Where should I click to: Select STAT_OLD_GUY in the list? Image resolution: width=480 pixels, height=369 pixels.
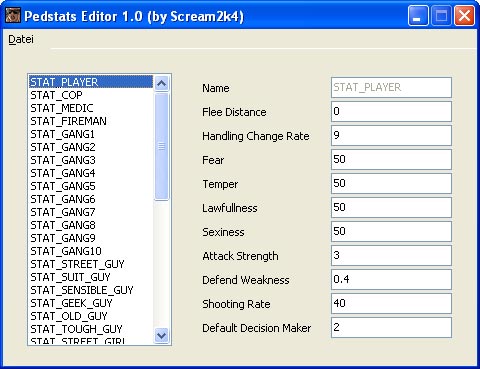tap(91, 316)
